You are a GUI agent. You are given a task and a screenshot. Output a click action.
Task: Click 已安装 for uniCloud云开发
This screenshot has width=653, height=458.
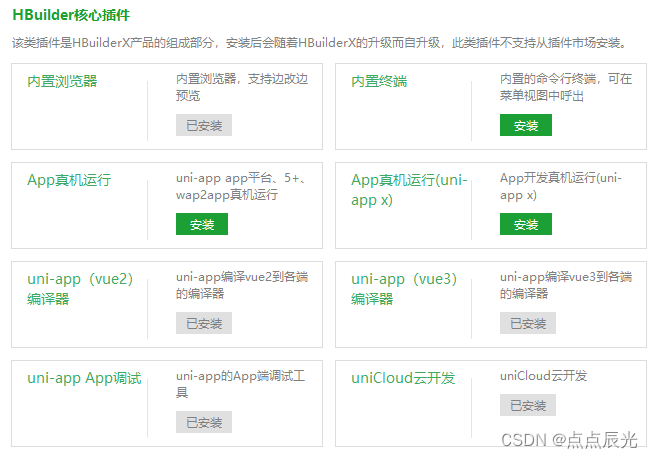528,405
